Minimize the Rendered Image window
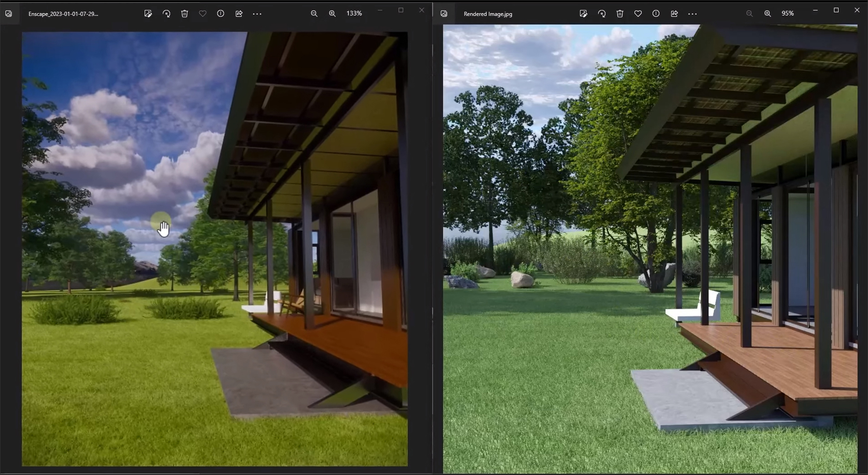 click(x=815, y=10)
